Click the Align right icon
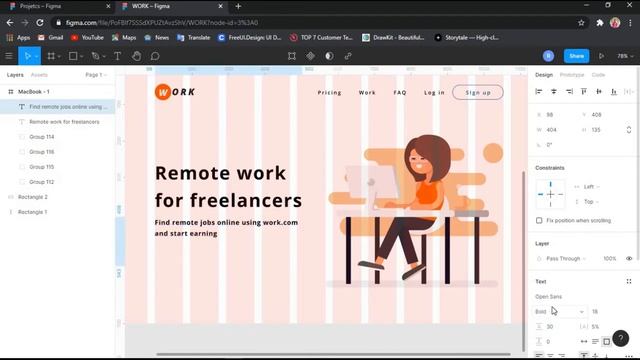 click(569, 91)
